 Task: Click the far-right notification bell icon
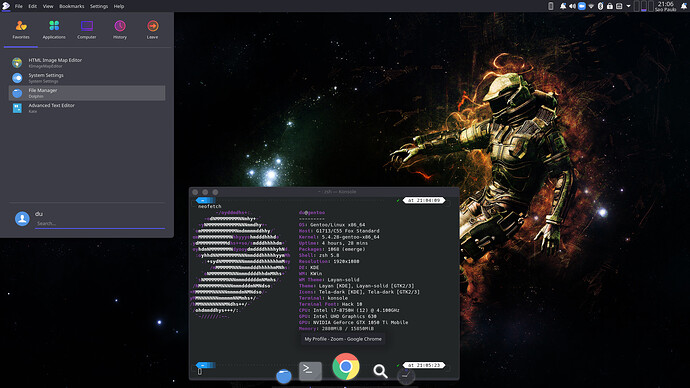684,6
